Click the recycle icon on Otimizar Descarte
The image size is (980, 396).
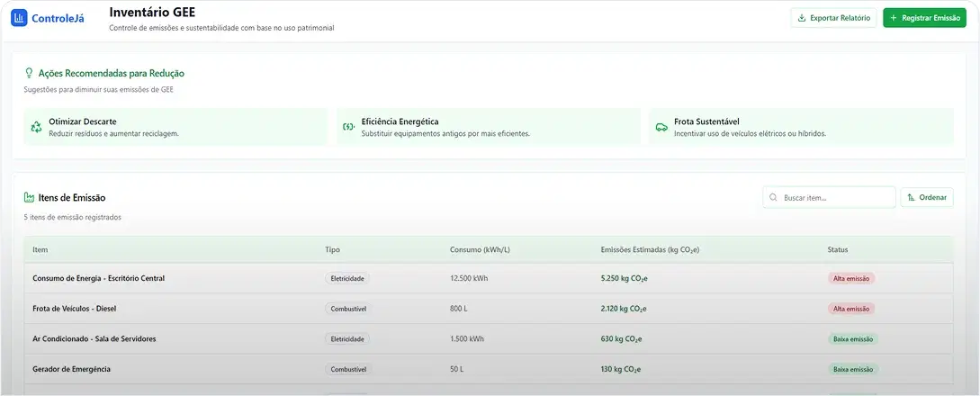click(36, 127)
